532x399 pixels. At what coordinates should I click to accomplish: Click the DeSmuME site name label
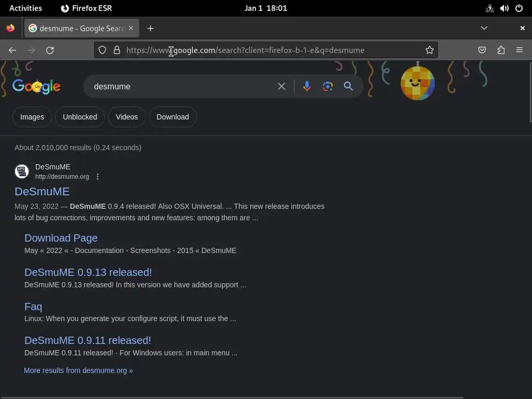pyautogui.click(x=53, y=167)
